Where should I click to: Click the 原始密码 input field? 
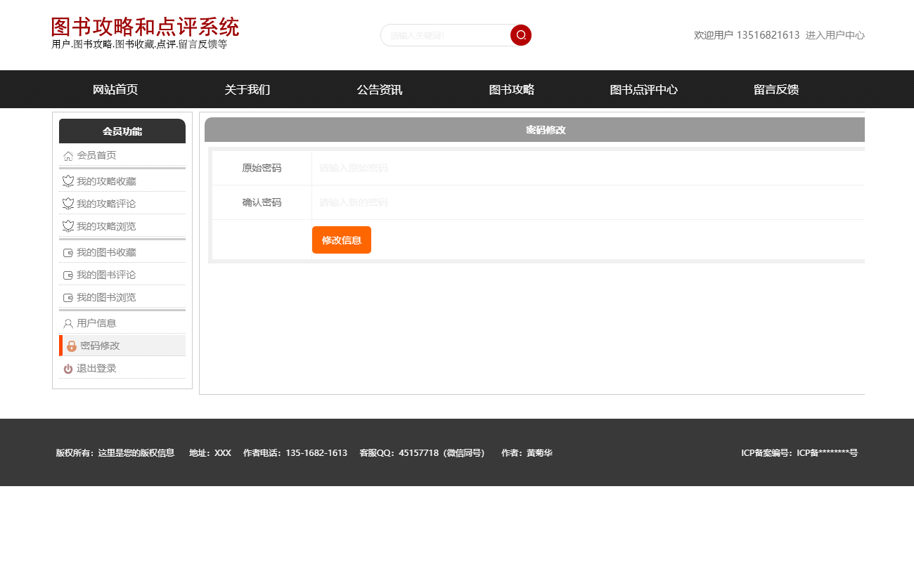click(588, 168)
